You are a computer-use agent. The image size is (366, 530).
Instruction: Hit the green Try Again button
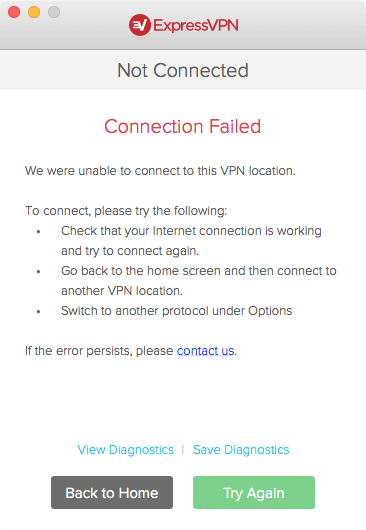254,492
